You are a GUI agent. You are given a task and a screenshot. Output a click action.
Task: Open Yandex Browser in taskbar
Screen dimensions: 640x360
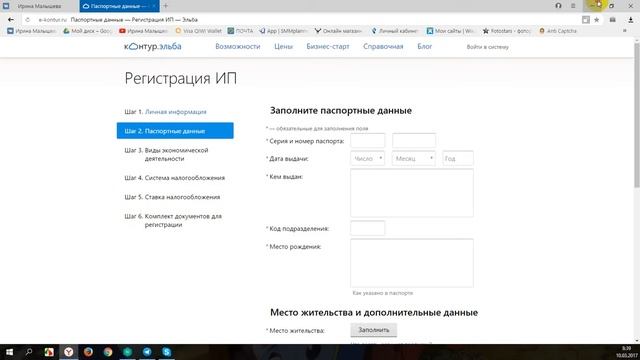(69, 352)
